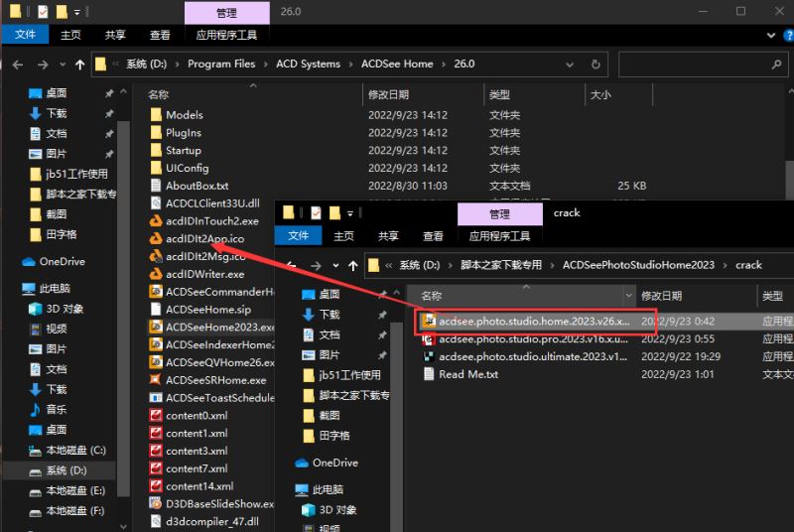
Task: Select acdIDIt2App.ico file
Action: [x=204, y=239]
